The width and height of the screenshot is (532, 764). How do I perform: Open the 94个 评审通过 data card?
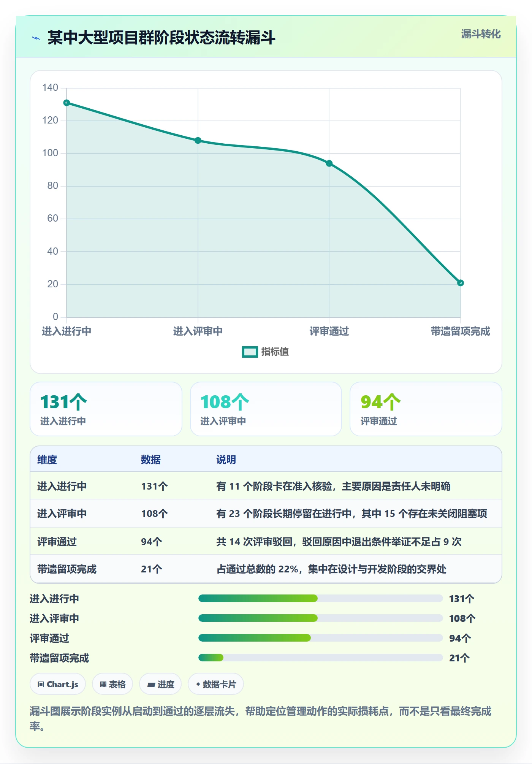coord(426,409)
